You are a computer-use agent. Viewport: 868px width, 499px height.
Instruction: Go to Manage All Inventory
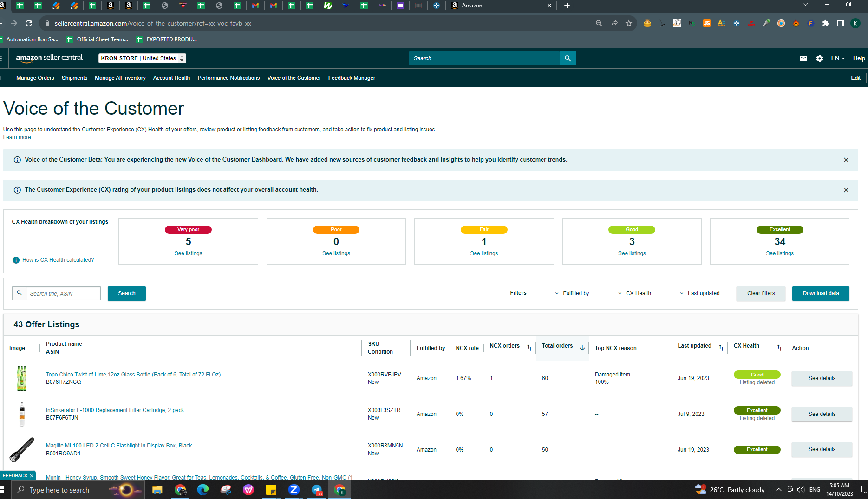tap(120, 78)
